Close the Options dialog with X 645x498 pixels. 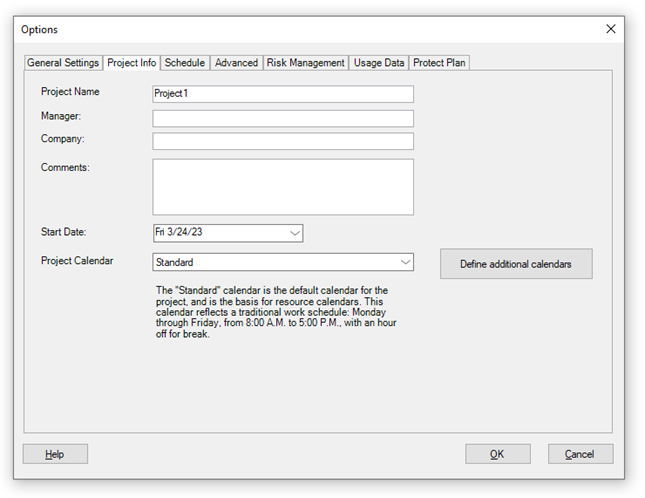[611, 29]
